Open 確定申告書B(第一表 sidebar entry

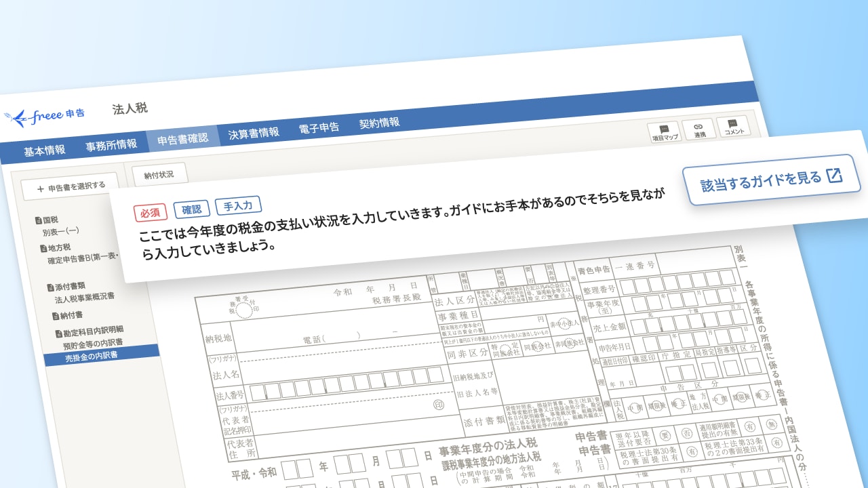(83, 259)
